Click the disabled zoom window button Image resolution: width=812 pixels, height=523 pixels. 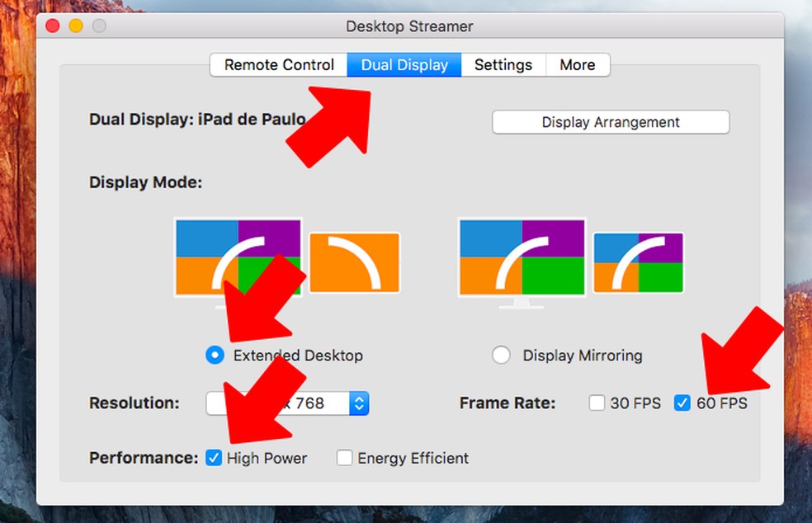(99, 26)
